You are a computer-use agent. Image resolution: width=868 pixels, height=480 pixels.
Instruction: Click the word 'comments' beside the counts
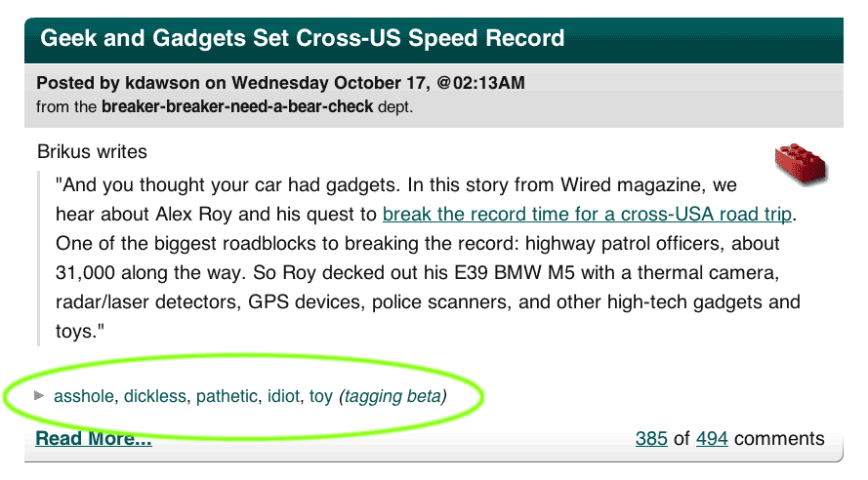[x=779, y=438]
